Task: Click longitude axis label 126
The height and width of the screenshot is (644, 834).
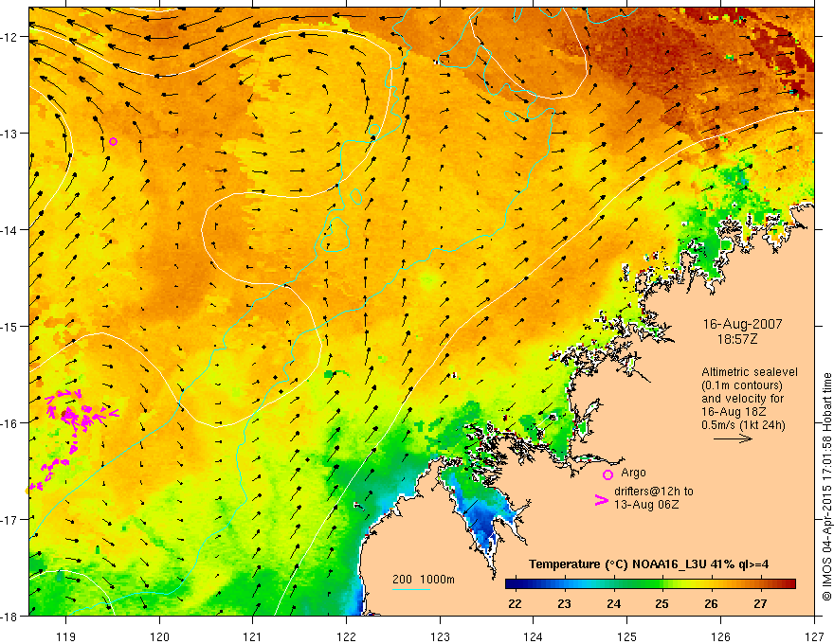Action: tap(720, 636)
